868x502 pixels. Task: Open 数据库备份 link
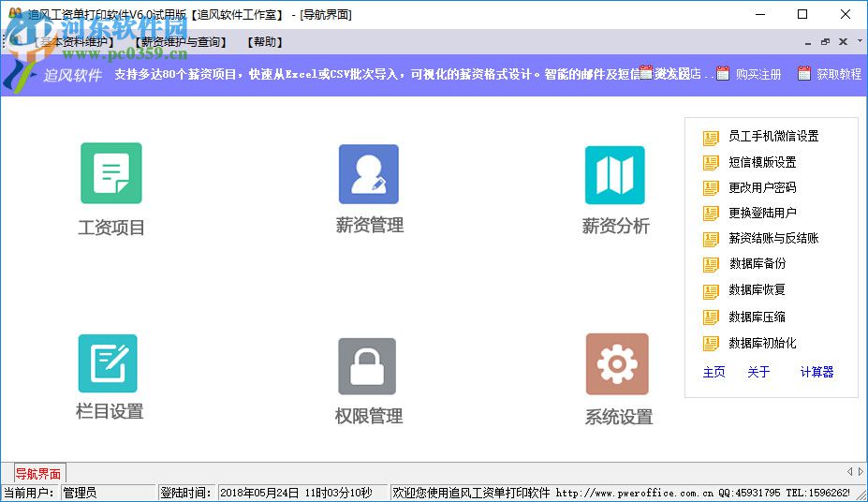[x=758, y=263]
